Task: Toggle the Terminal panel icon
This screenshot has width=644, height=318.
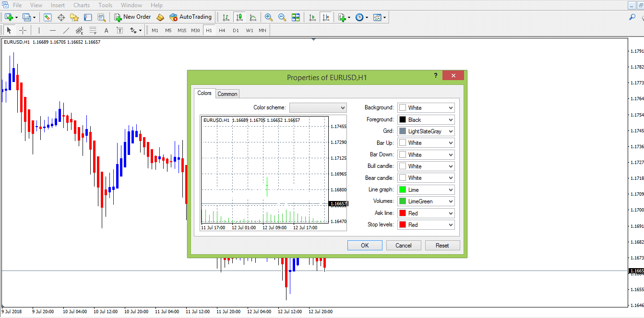Action: pos(88,17)
